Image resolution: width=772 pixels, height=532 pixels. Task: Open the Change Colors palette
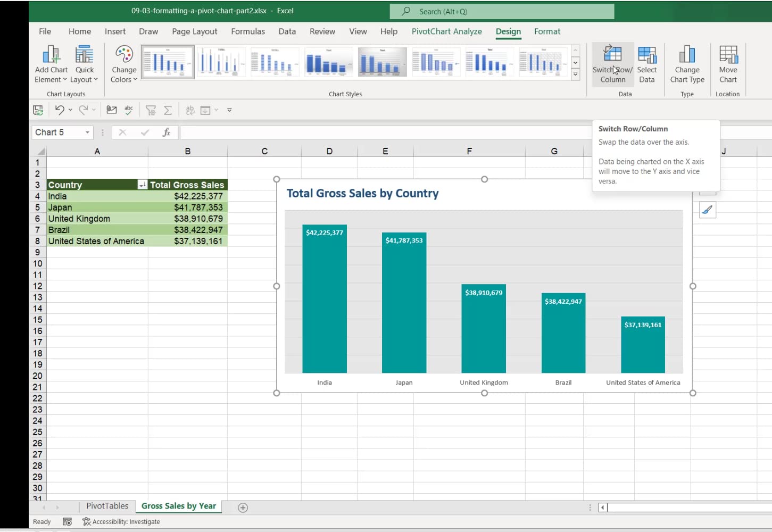124,64
